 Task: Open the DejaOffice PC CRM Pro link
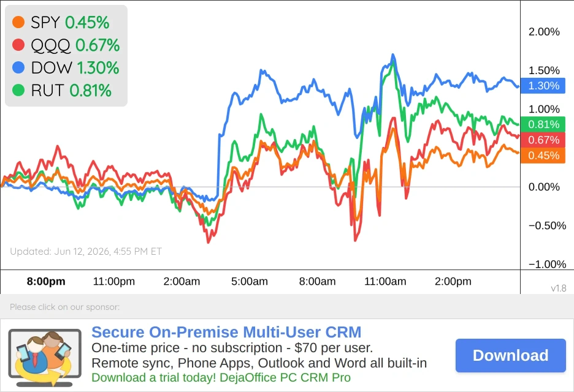pos(221,377)
